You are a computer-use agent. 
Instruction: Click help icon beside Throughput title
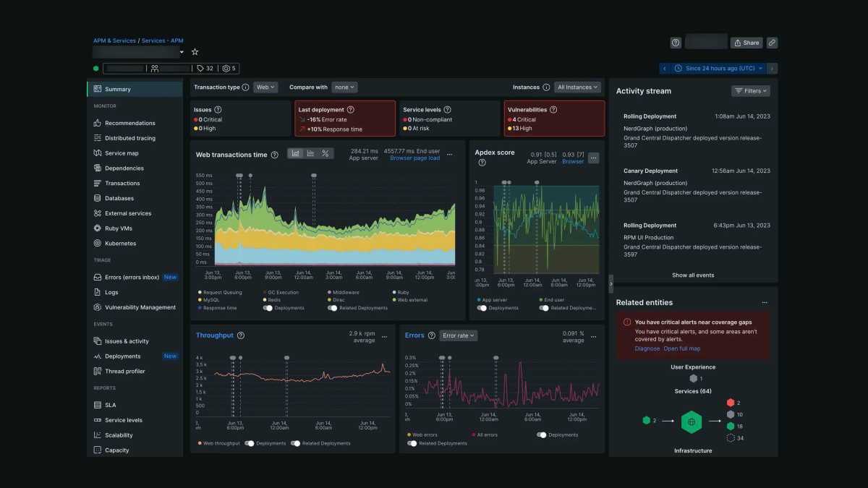click(241, 335)
